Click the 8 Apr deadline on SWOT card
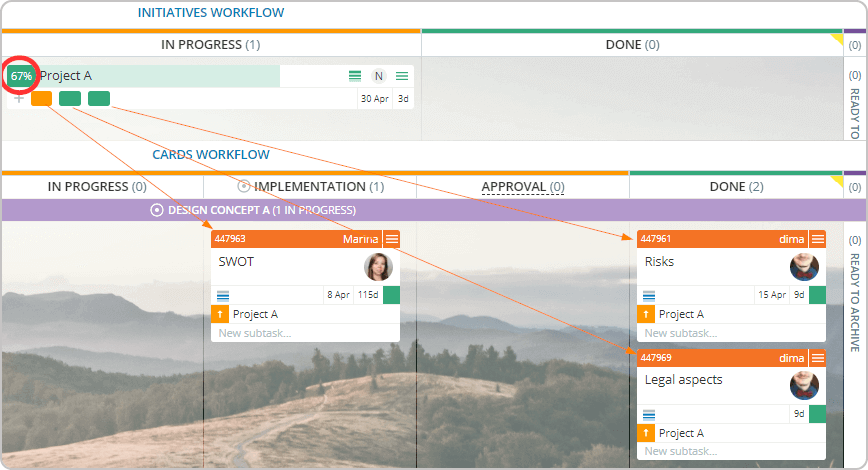This screenshot has height=470, width=868. (x=338, y=295)
